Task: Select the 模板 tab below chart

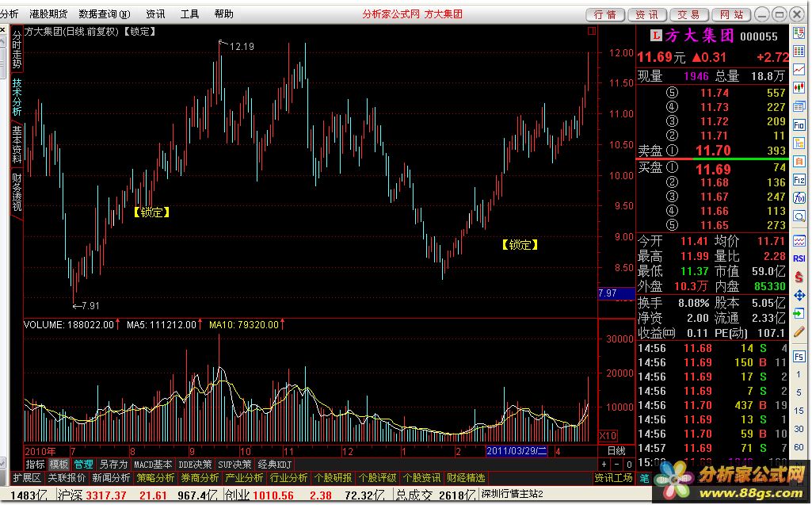Action: (59, 465)
